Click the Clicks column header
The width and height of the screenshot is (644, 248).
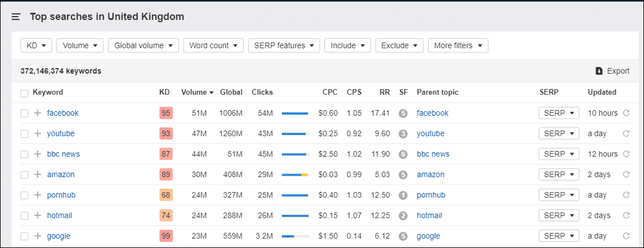[262, 93]
